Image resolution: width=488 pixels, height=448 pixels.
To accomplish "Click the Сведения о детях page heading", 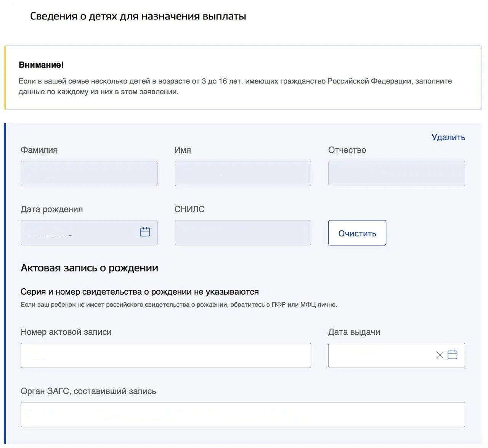I will click(138, 16).
